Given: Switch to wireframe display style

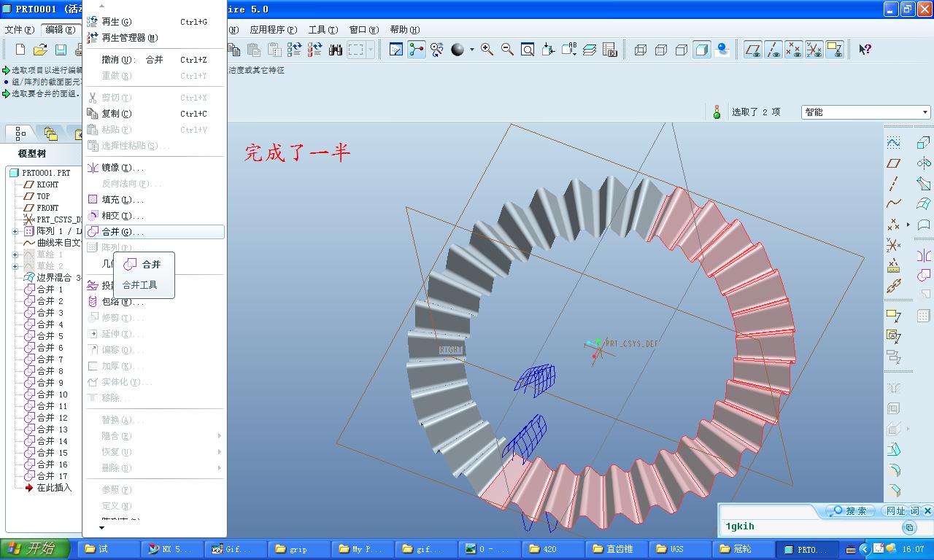Looking at the screenshot, I should [x=641, y=50].
